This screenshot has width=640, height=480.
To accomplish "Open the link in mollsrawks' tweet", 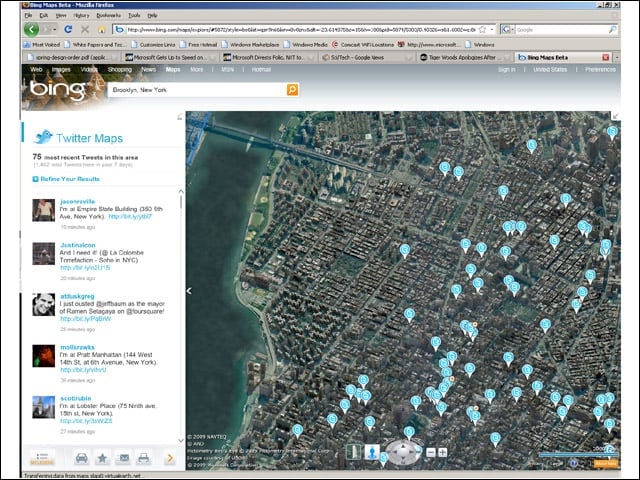I will [83, 370].
